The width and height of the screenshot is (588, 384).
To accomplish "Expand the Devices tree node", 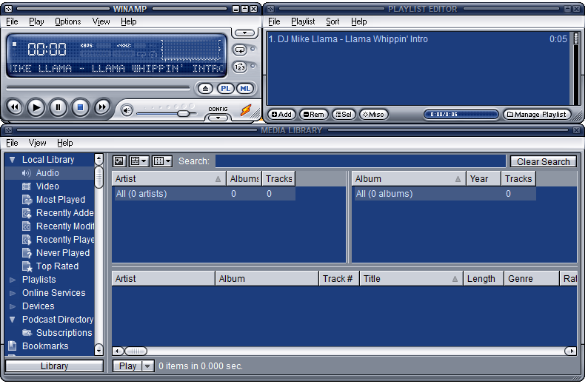I will (13, 306).
